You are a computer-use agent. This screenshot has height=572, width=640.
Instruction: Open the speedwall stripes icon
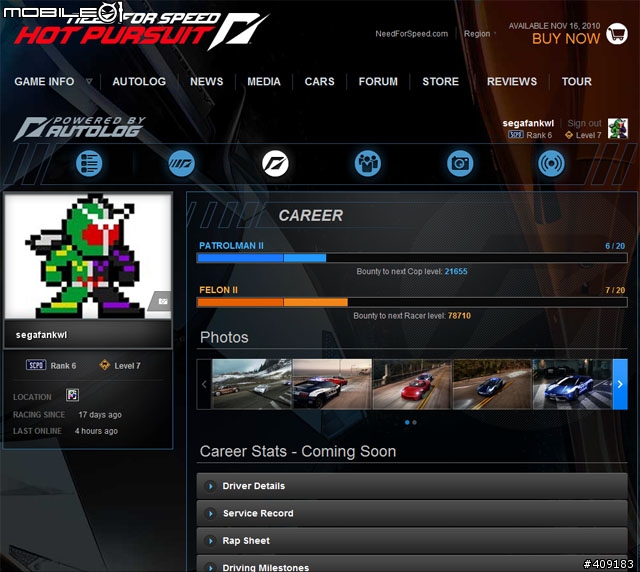[x=182, y=163]
